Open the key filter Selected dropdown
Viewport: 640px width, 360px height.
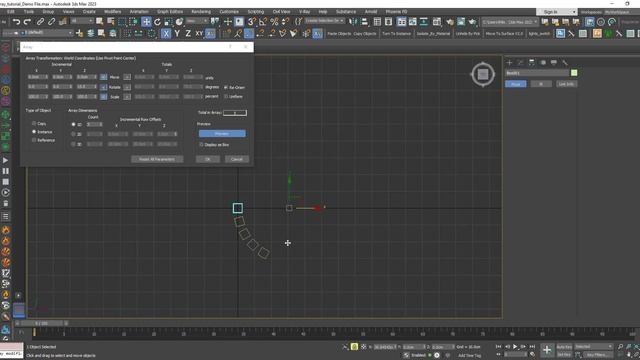(593, 347)
